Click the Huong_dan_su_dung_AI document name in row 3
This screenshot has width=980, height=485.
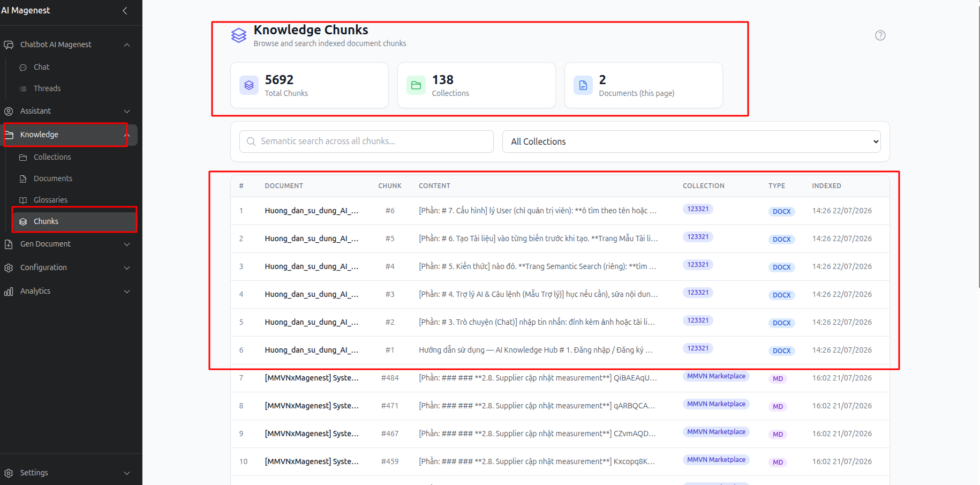pos(312,267)
